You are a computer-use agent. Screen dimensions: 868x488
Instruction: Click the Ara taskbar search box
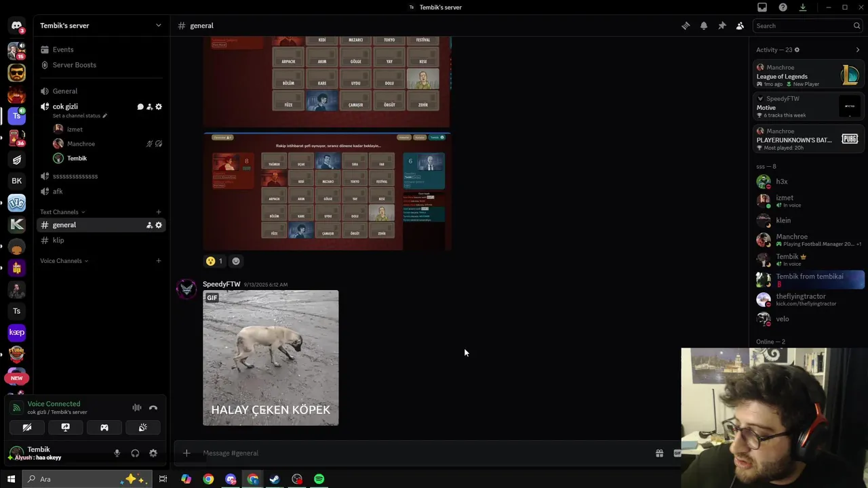tap(87, 479)
